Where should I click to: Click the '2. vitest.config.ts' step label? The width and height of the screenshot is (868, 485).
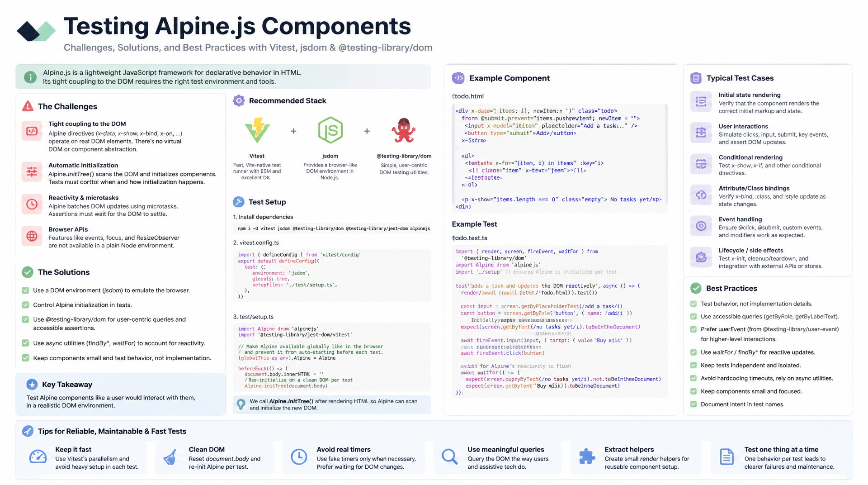[x=256, y=242]
